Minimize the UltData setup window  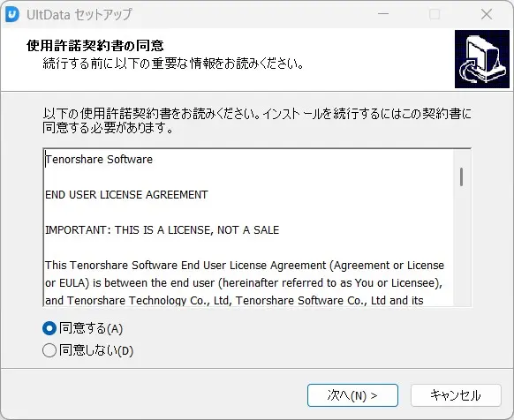[383, 14]
